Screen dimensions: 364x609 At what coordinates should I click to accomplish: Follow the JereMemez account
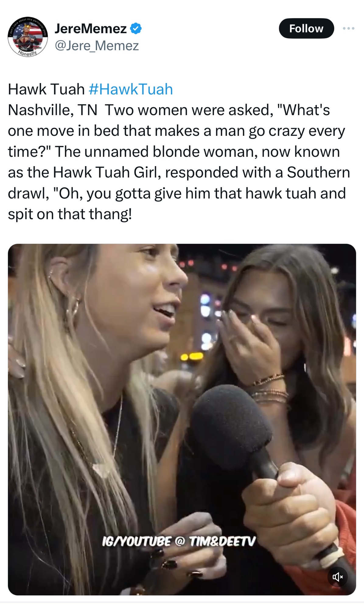pyautogui.click(x=306, y=28)
